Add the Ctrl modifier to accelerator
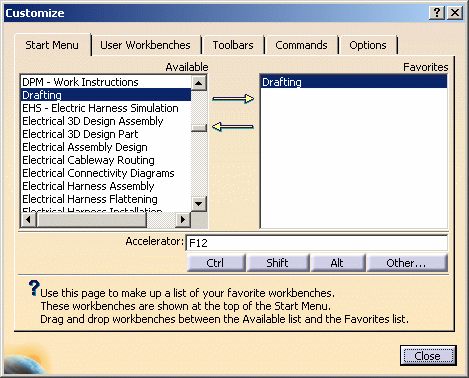Image resolution: width=469 pixels, height=378 pixels. pyautogui.click(x=215, y=263)
